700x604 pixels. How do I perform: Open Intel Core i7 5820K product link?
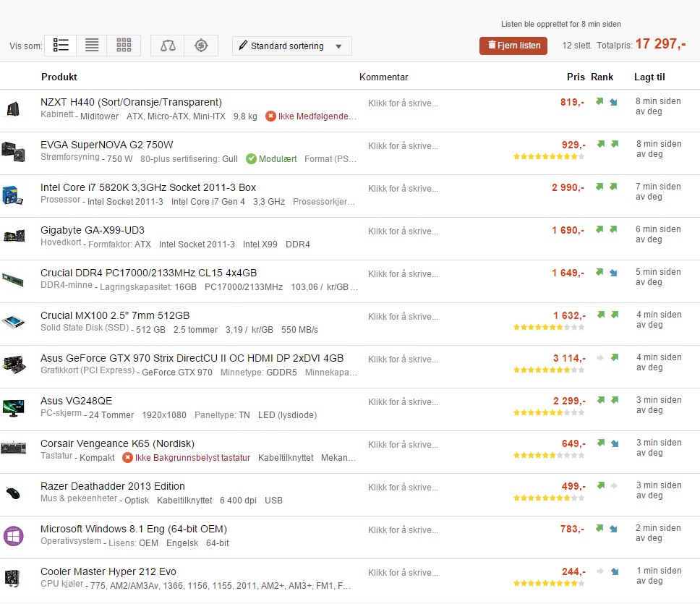click(x=148, y=187)
